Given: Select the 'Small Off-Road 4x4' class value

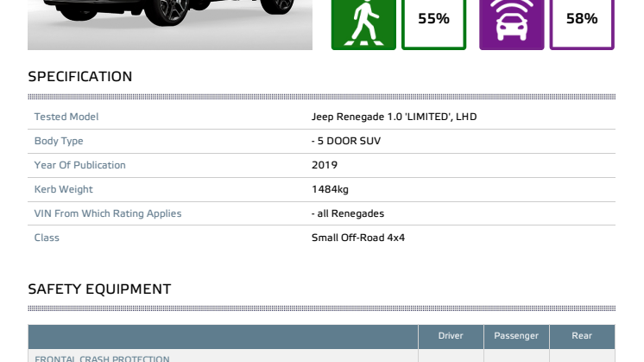Looking at the screenshot, I should click(x=357, y=238).
